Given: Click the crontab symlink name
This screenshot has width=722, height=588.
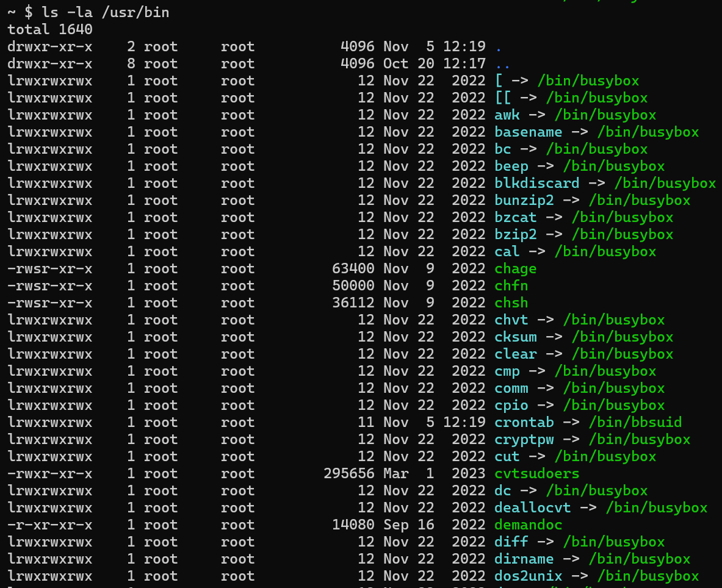Looking at the screenshot, I should coord(524,422).
